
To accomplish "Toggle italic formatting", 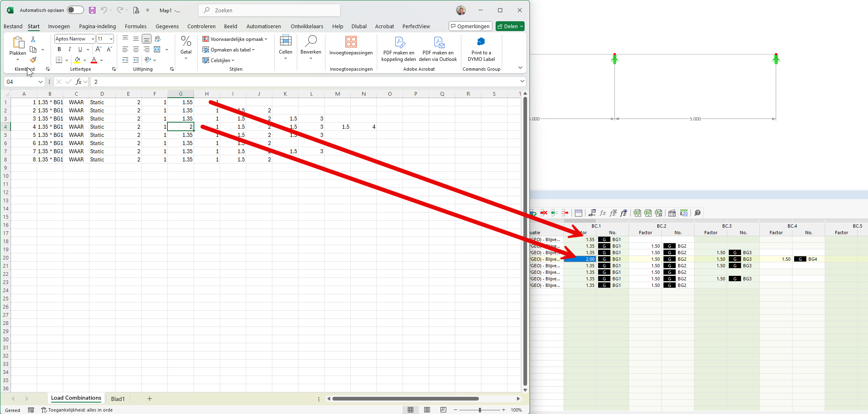I will click(x=70, y=49).
